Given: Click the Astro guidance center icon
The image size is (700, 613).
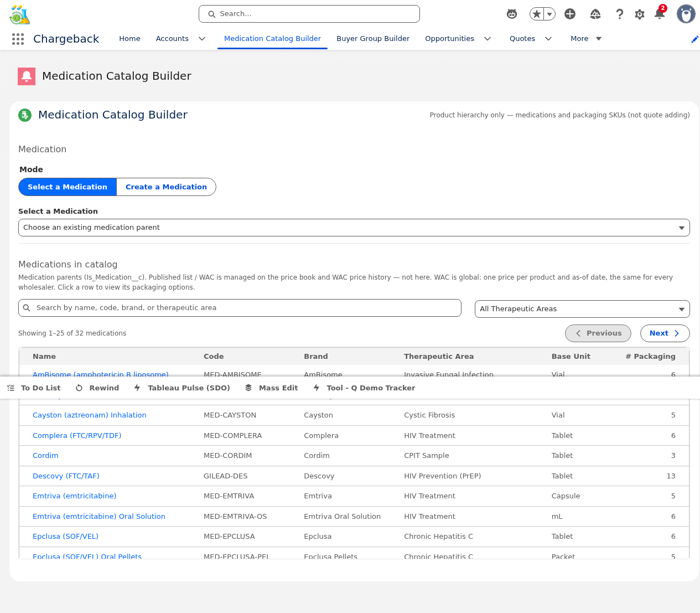Looking at the screenshot, I should (x=512, y=14).
